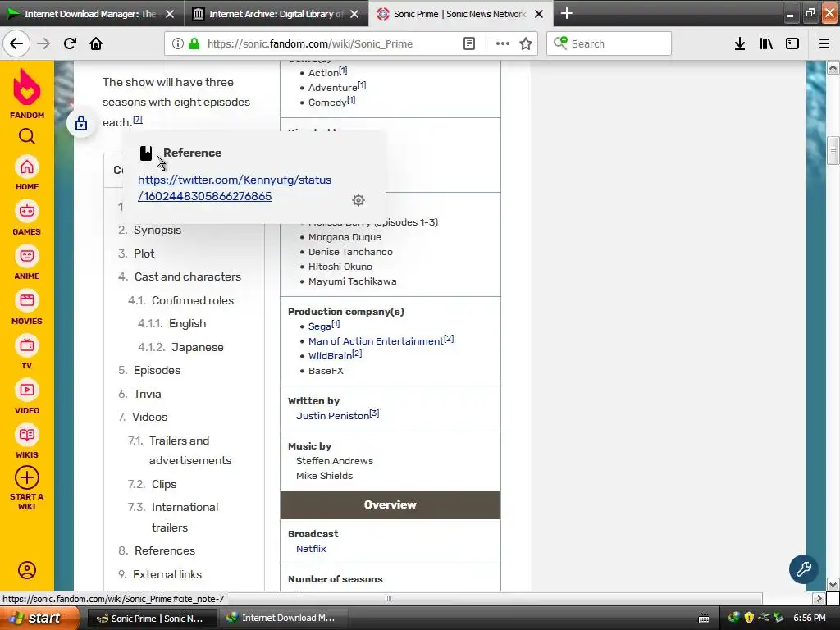Open the Downloads toolbar arrow
Image resolution: width=840 pixels, height=630 pixels.
[740, 43]
